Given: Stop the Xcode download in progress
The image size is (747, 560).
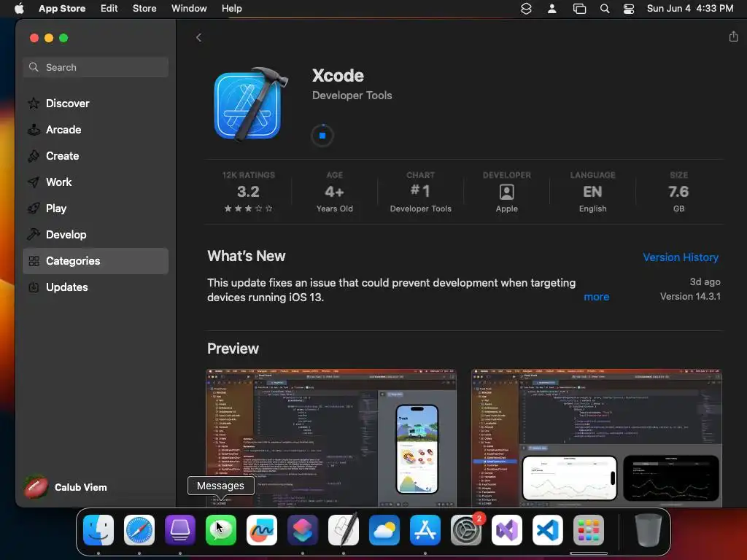Looking at the screenshot, I should [322, 136].
